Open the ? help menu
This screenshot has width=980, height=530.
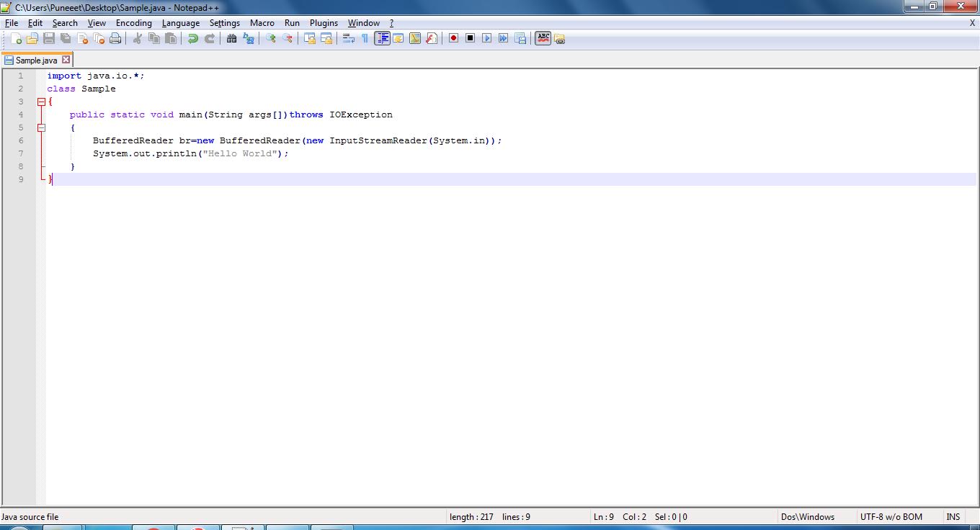point(391,23)
